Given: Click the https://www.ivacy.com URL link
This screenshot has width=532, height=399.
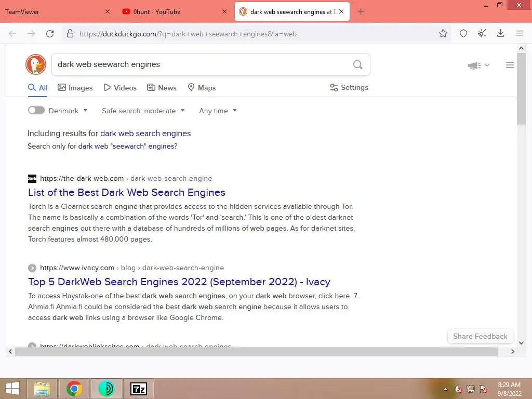Looking at the screenshot, I should click(x=77, y=268).
